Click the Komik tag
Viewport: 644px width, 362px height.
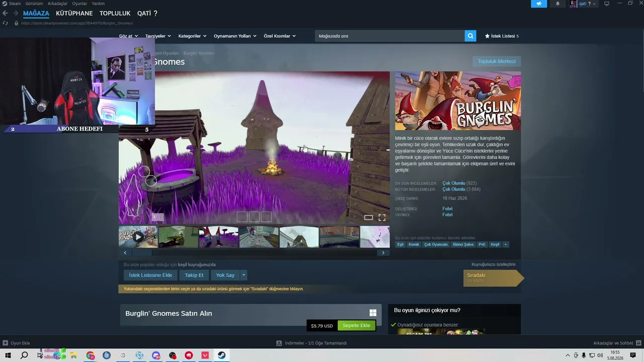[x=414, y=244]
